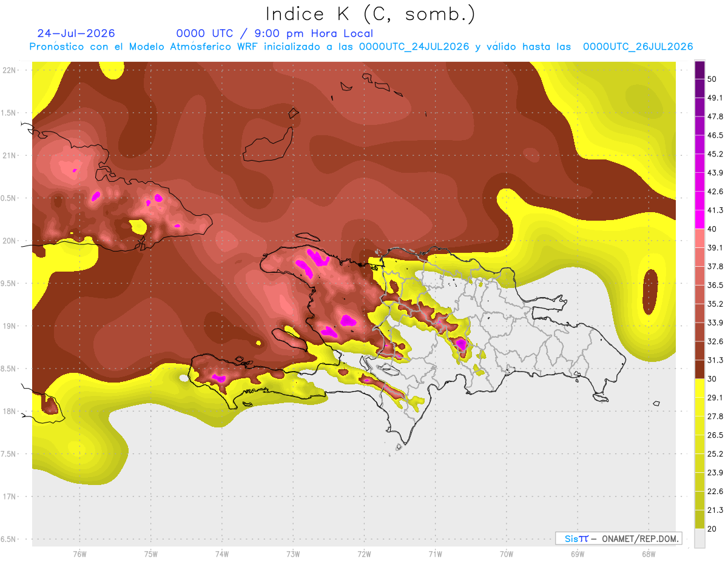Click the "50" colorbar value
The image size is (728, 562).
(712, 79)
